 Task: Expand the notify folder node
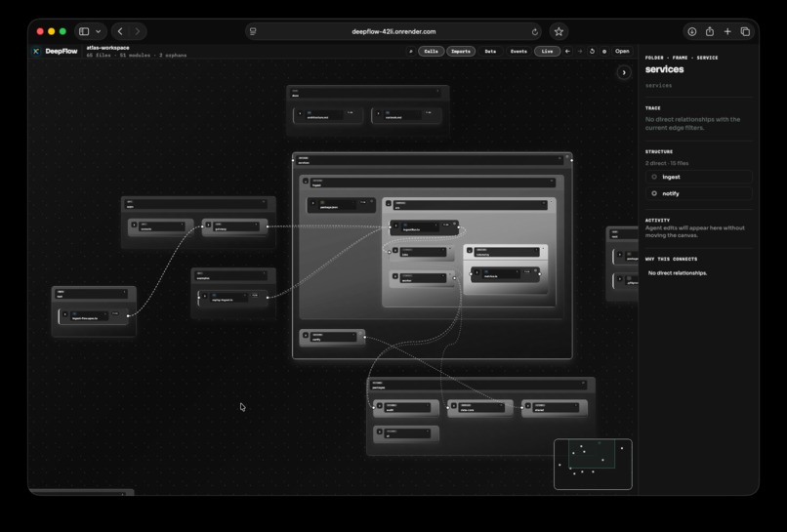click(x=306, y=335)
